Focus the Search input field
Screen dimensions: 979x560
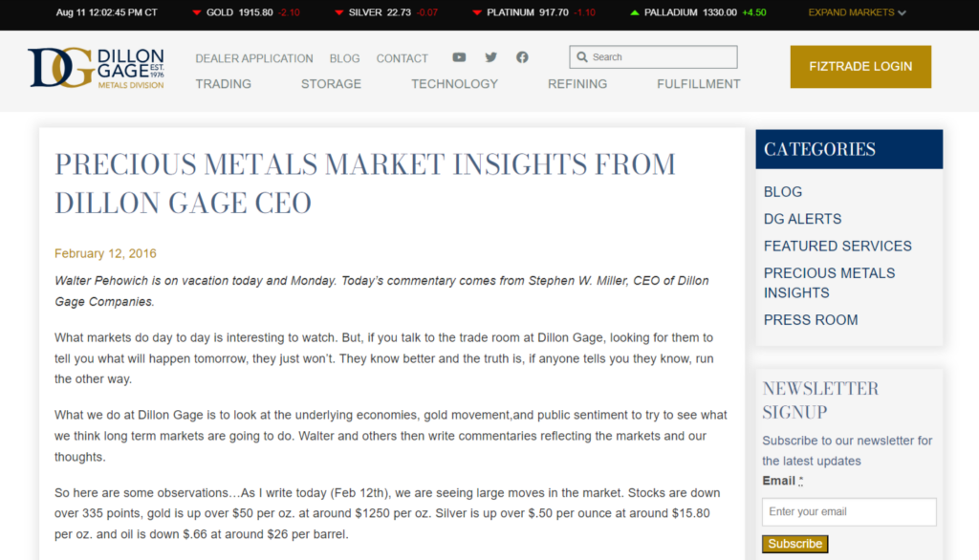click(653, 56)
